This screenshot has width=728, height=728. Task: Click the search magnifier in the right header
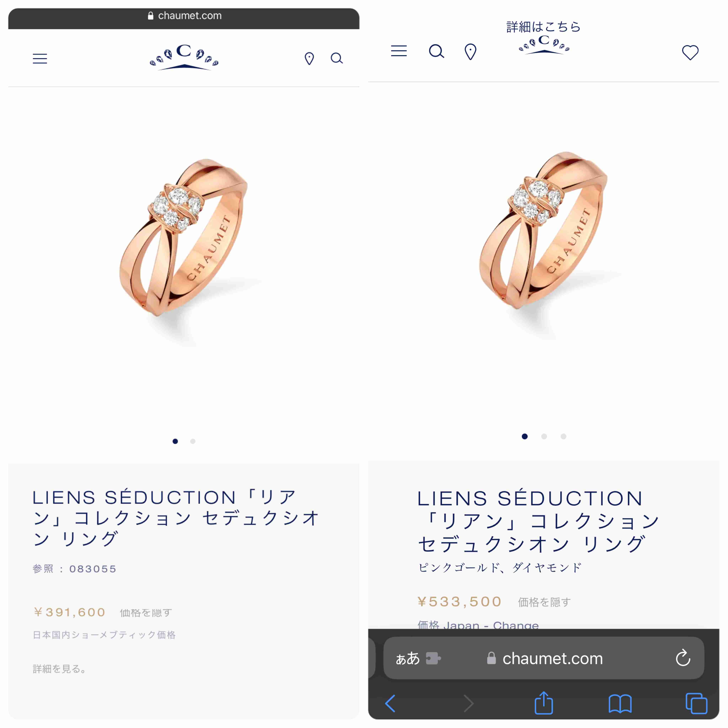coord(436,51)
